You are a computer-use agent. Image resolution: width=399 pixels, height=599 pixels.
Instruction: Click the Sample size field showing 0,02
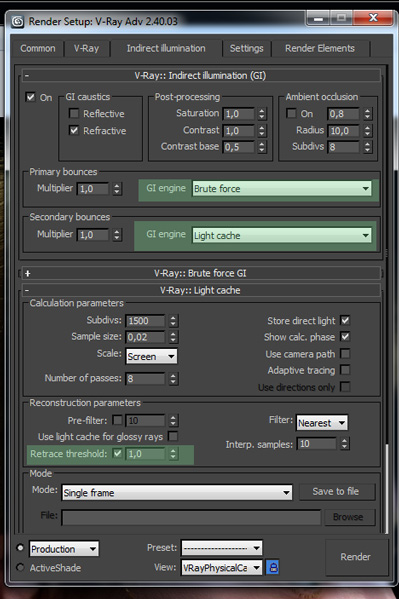coord(146,337)
